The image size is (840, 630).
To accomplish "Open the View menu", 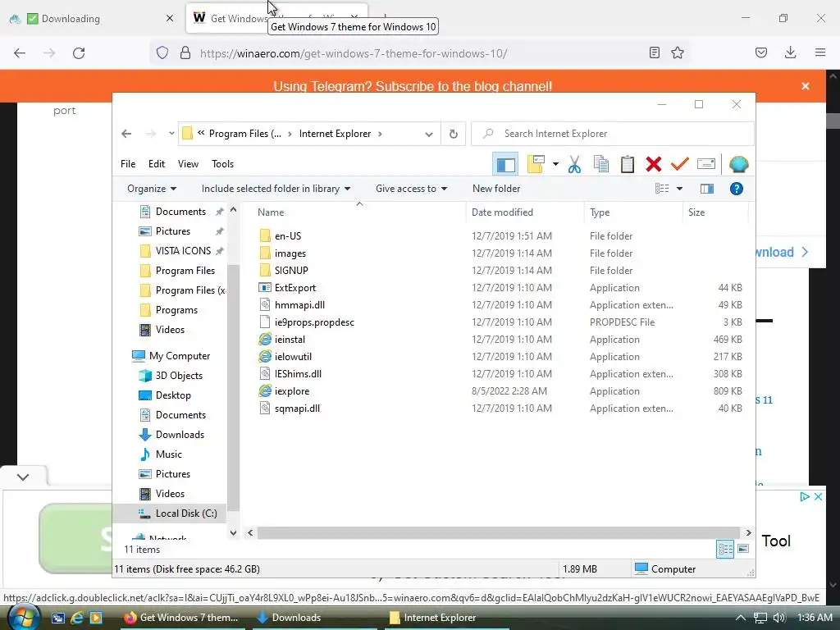I will (188, 164).
